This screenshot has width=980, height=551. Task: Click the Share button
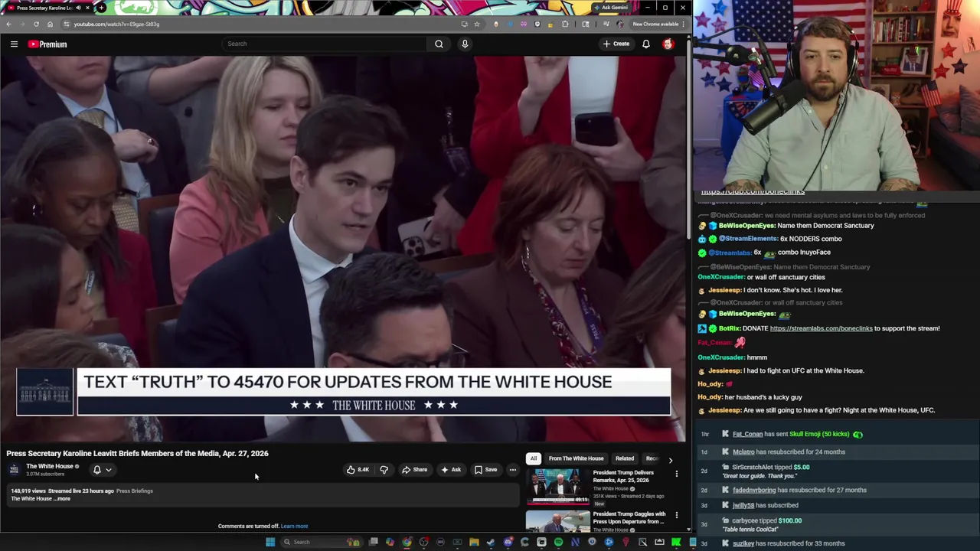coord(414,470)
